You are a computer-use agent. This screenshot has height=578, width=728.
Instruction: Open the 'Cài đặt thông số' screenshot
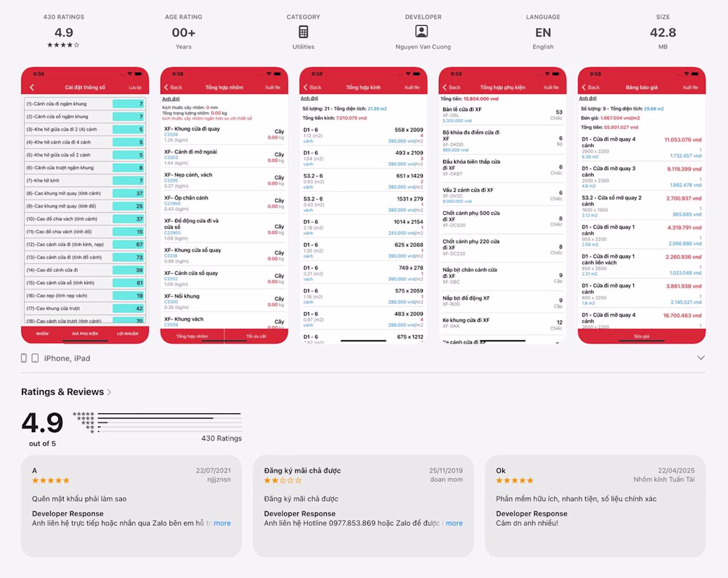(85, 205)
